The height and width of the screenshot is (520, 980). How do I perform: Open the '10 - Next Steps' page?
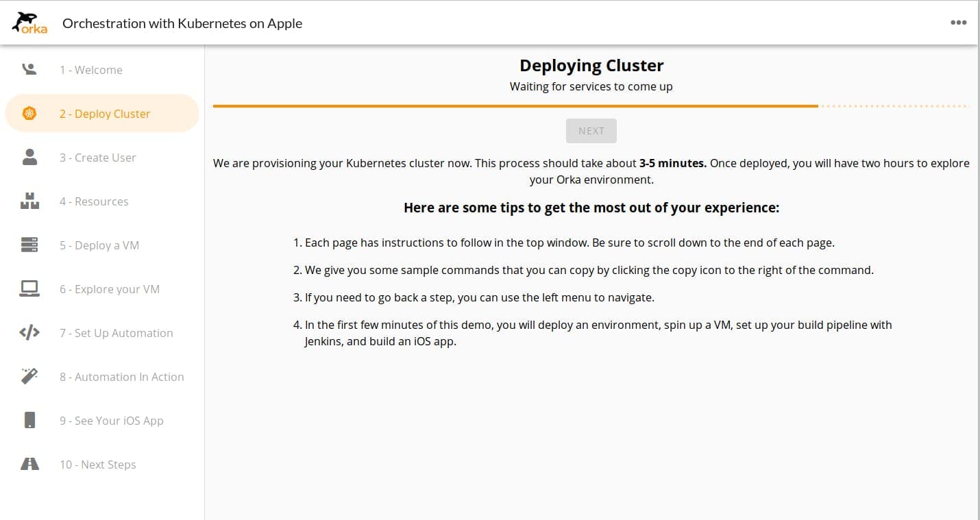click(x=98, y=464)
